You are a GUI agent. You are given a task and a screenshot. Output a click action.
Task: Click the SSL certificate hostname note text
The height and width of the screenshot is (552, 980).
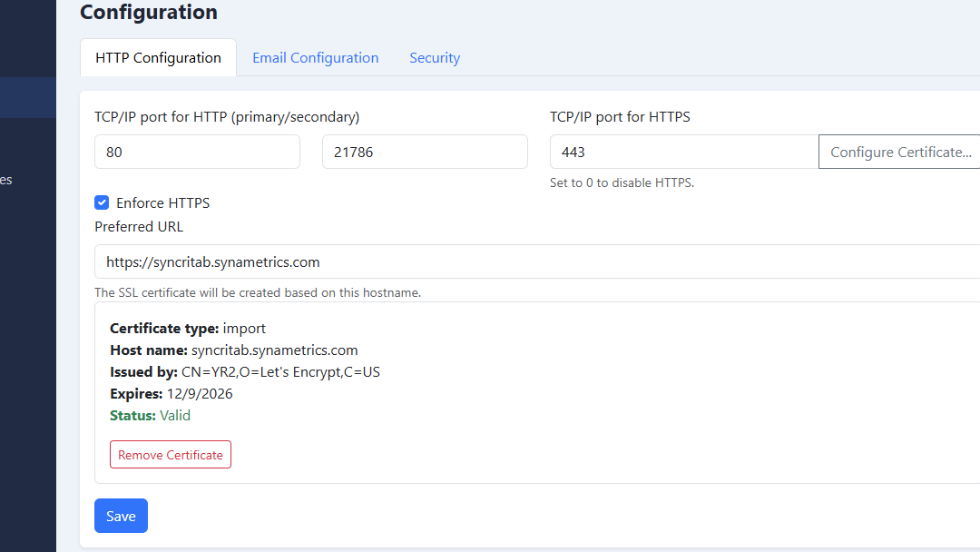point(258,292)
